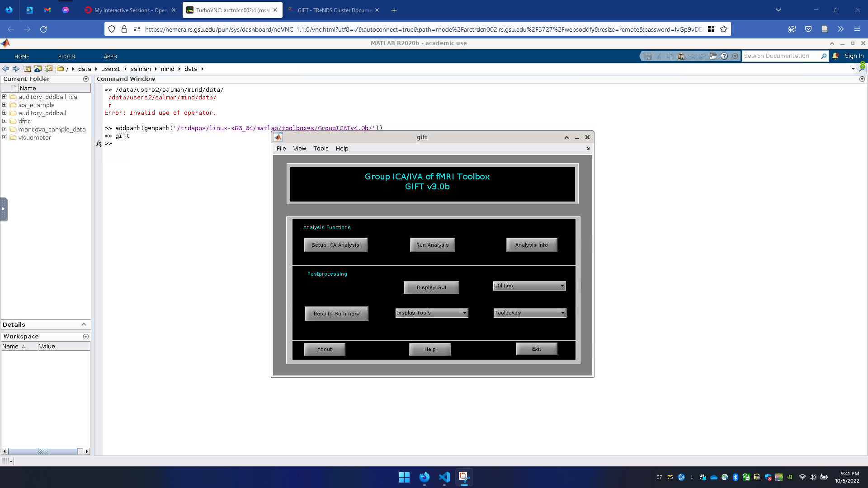
Task: Go up one folder level
Action: coord(27,69)
